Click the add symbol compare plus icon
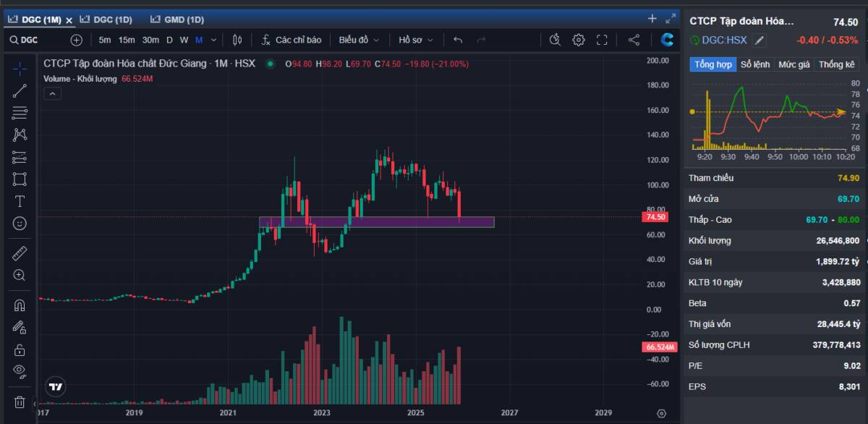This screenshot has height=424, width=868. tap(77, 40)
